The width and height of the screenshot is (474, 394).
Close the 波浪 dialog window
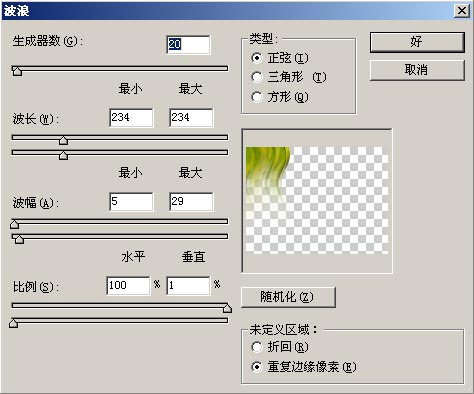point(462,11)
